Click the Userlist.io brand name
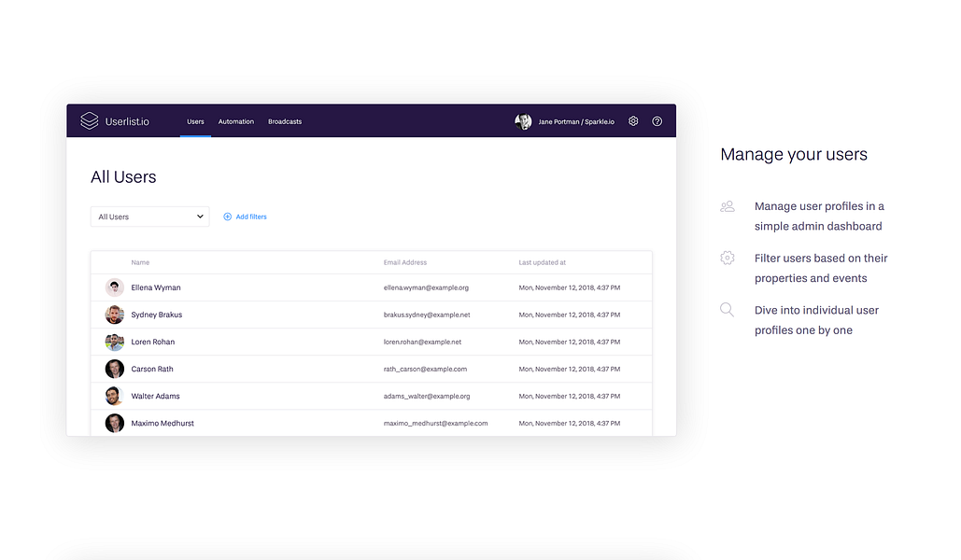This screenshot has height=560, width=961. 127,121
